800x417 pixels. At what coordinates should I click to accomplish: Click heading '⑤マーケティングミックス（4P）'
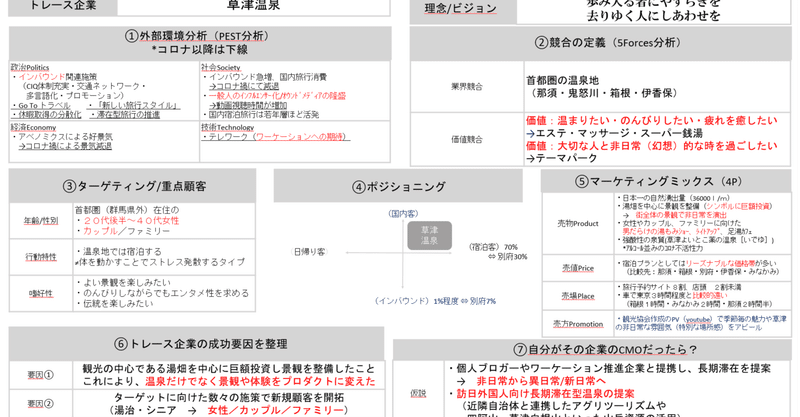[x=659, y=182]
